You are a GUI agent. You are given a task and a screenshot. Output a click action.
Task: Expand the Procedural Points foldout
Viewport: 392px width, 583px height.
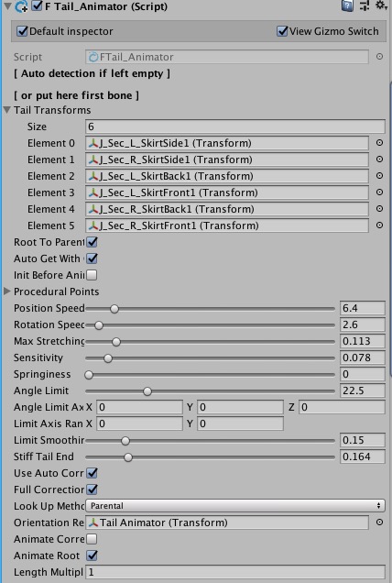coord(6,291)
